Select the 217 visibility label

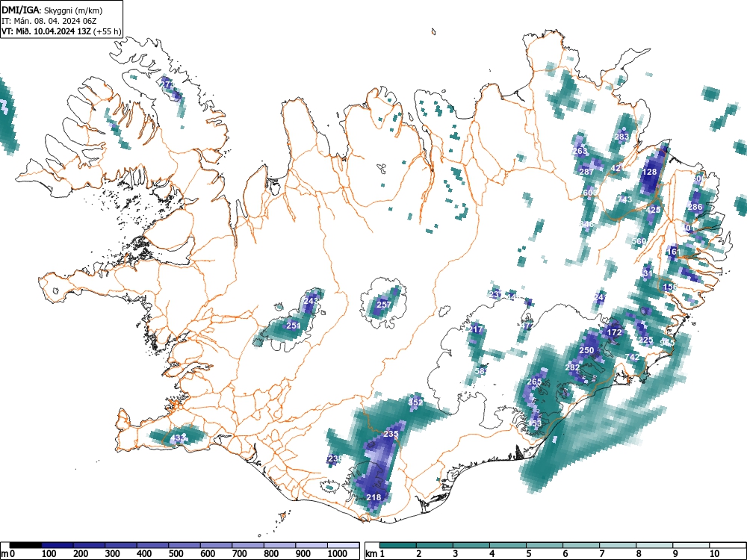click(476, 329)
